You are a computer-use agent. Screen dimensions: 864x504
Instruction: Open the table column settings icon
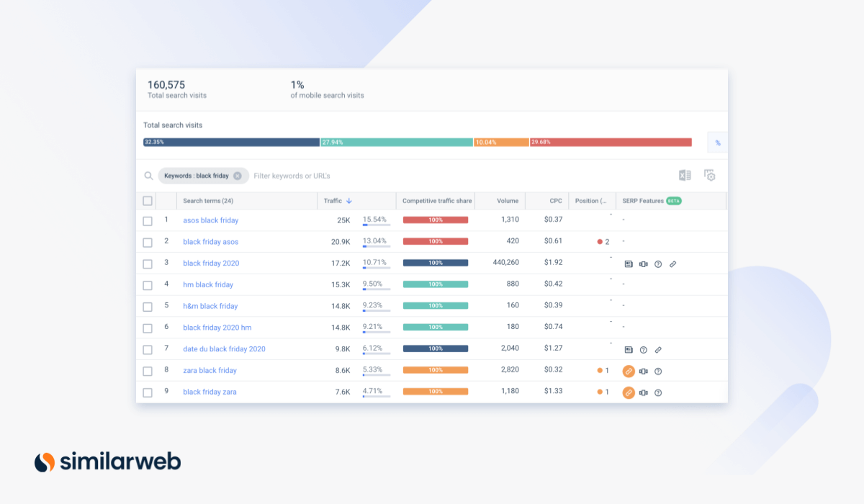pyautogui.click(x=710, y=176)
